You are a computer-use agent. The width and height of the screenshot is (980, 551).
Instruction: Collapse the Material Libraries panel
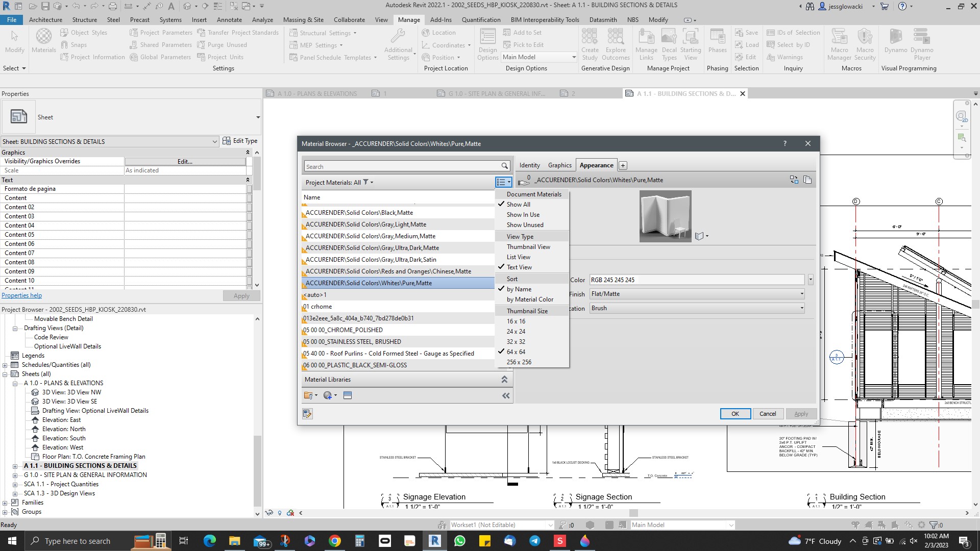pos(504,380)
